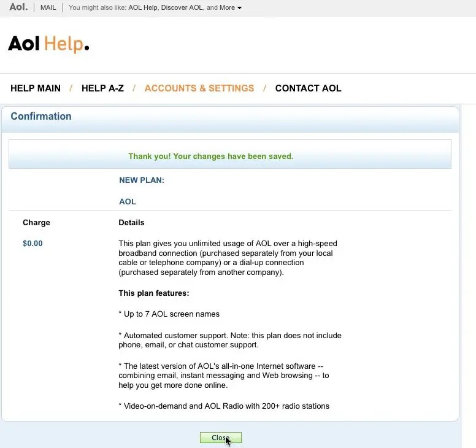Viewport: 476px width, 448px height.
Task: Click 'Thank you! Your changes have been saved.' message
Action: point(210,156)
